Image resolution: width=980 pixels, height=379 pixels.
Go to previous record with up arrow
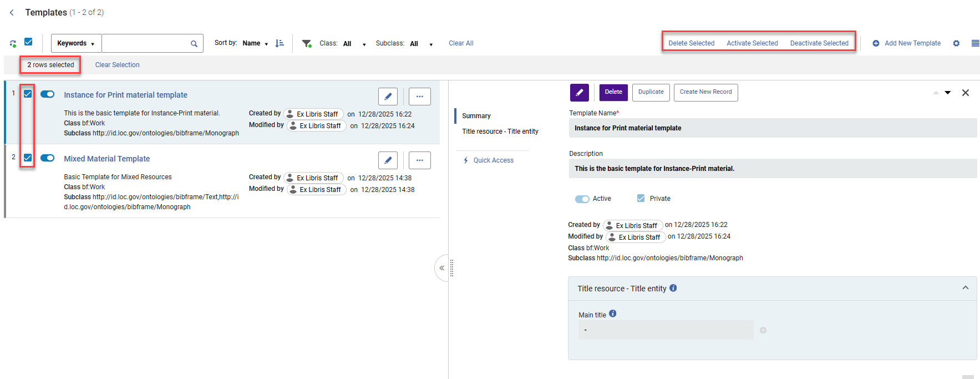click(x=936, y=93)
